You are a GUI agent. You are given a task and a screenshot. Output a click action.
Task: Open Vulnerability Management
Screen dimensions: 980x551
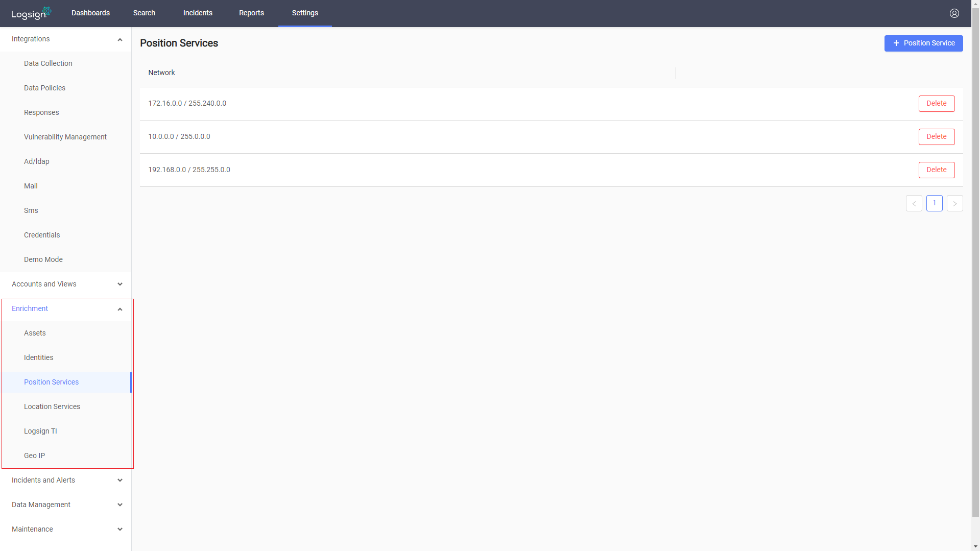[x=66, y=137]
